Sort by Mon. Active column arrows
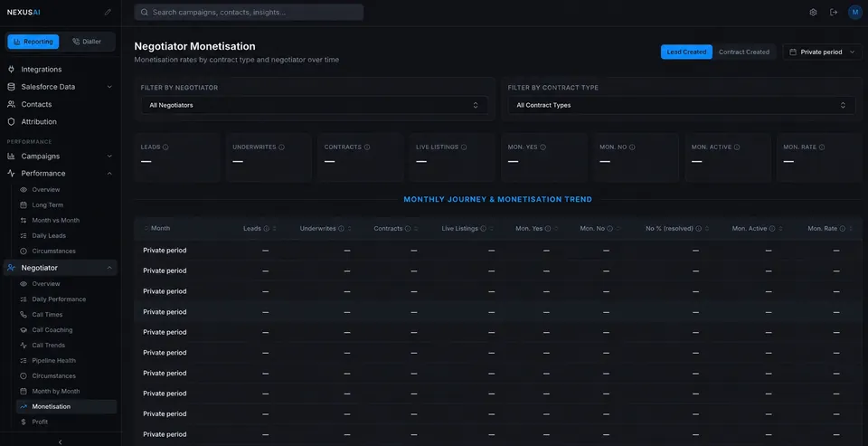868x446 pixels. (780, 229)
